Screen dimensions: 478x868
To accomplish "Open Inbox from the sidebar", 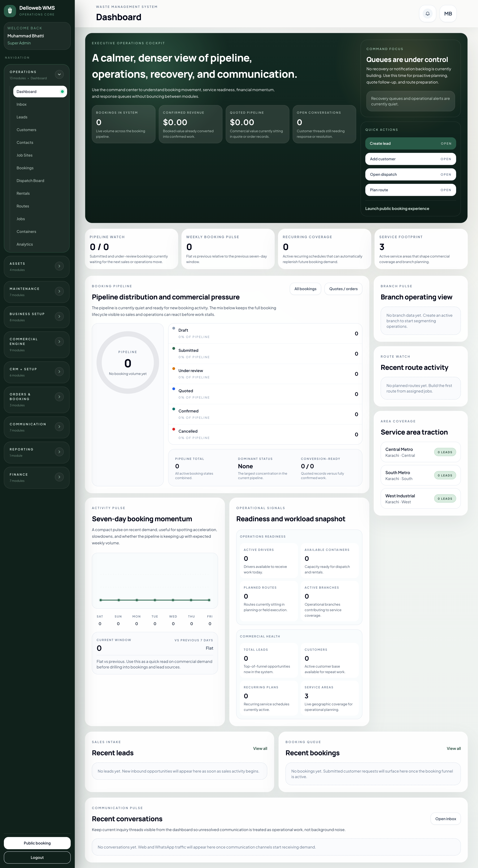I will point(40,104).
